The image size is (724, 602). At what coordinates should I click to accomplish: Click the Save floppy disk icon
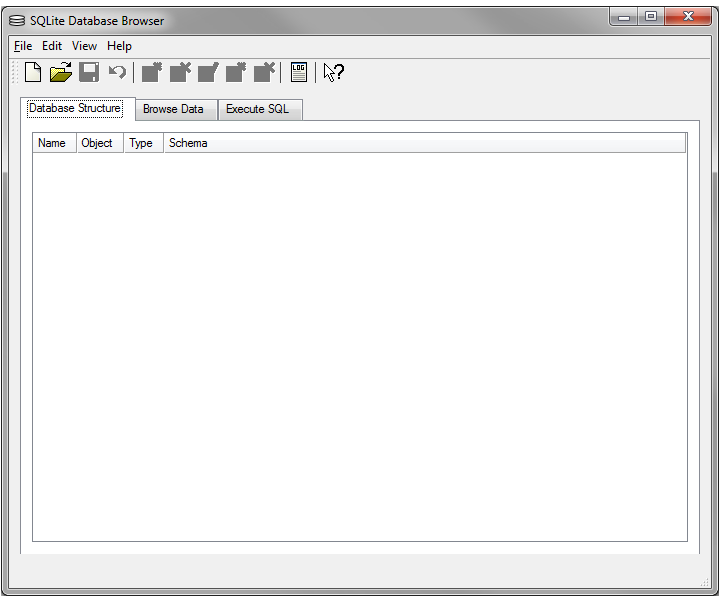tap(89, 72)
